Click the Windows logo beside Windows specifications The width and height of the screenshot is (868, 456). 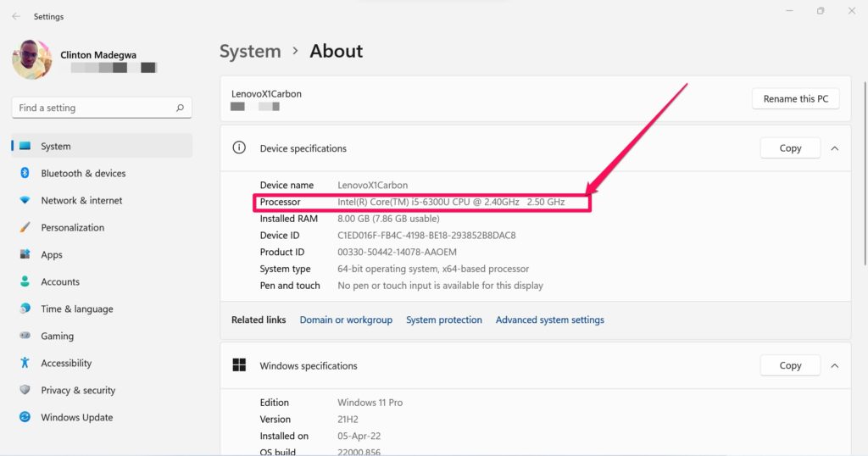[239, 364]
